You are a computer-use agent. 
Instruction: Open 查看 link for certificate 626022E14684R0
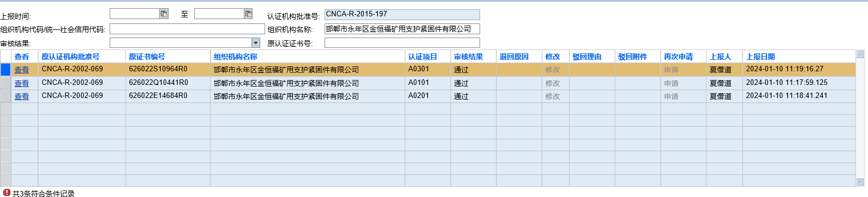click(22, 96)
